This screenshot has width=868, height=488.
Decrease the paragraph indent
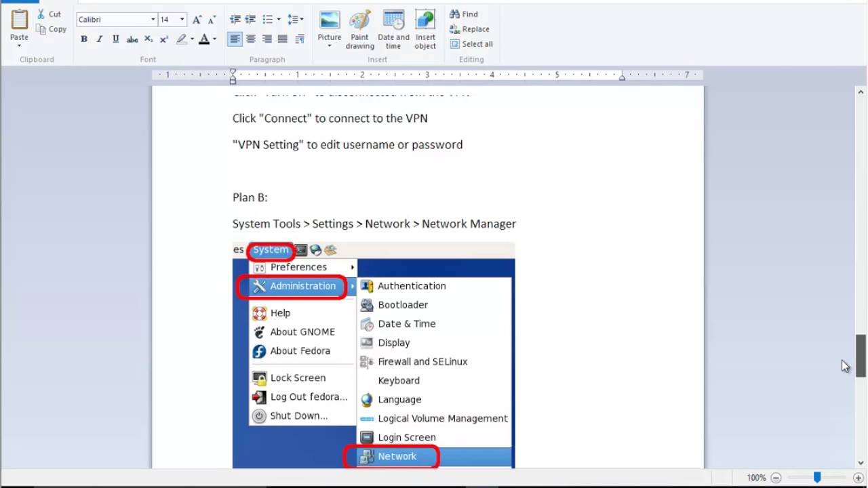pyautogui.click(x=235, y=20)
